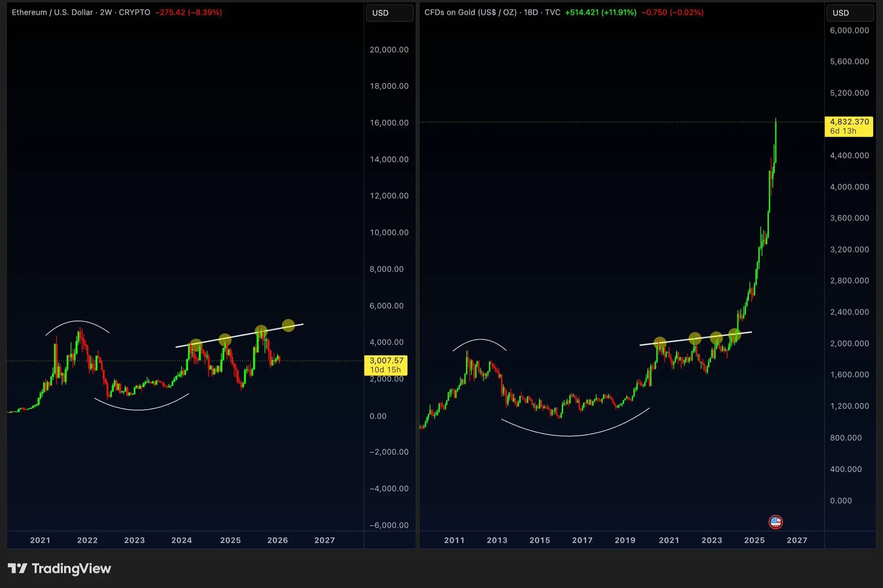Click the second yellow circle on Ethereum chart
Image resolution: width=883 pixels, height=588 pixels.
[225, 340]
